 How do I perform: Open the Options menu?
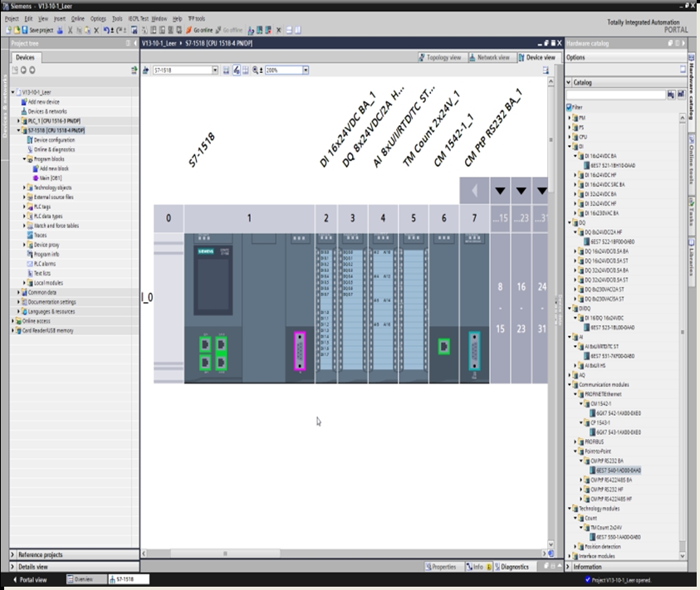click(98, 19)
